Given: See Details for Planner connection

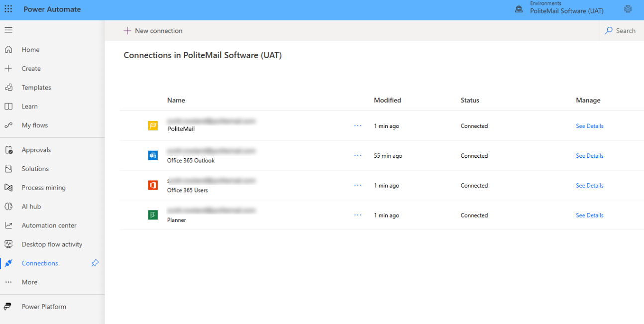Looking at the screenshot, I should [x=590, y=215].
